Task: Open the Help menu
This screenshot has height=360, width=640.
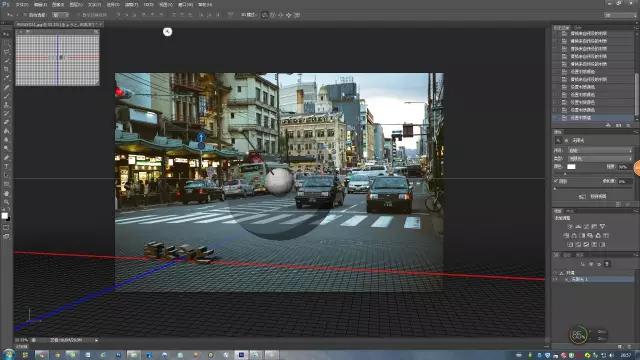Action: pos(205,4)
